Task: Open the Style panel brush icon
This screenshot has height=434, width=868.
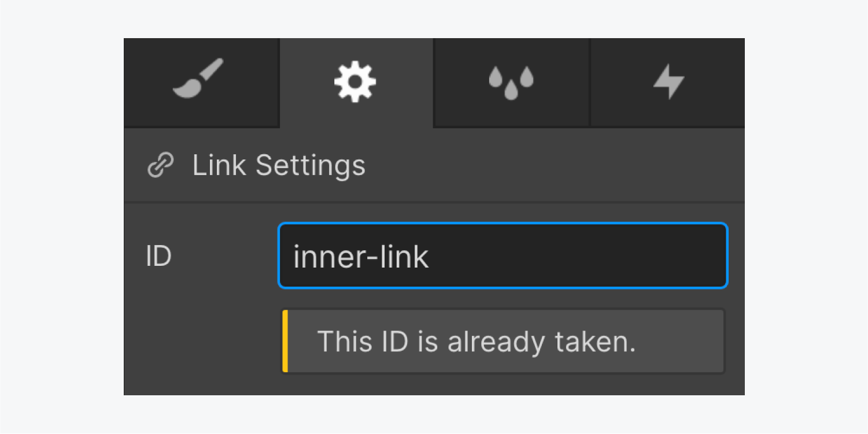Action: click(198, 78)
